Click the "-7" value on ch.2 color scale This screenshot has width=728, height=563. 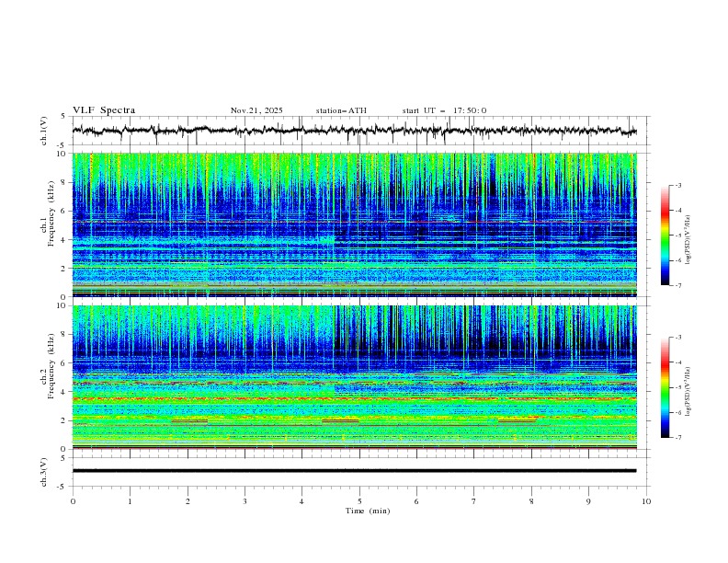coord(678,437)
